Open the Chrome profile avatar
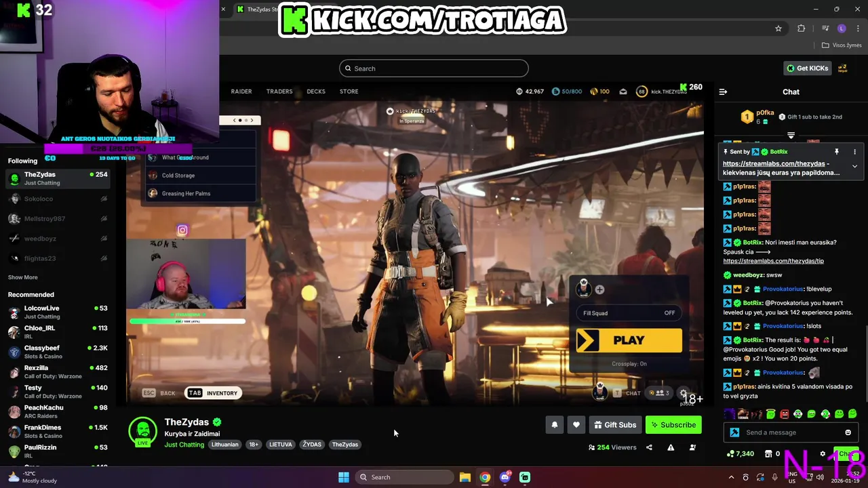 (842, 28)
